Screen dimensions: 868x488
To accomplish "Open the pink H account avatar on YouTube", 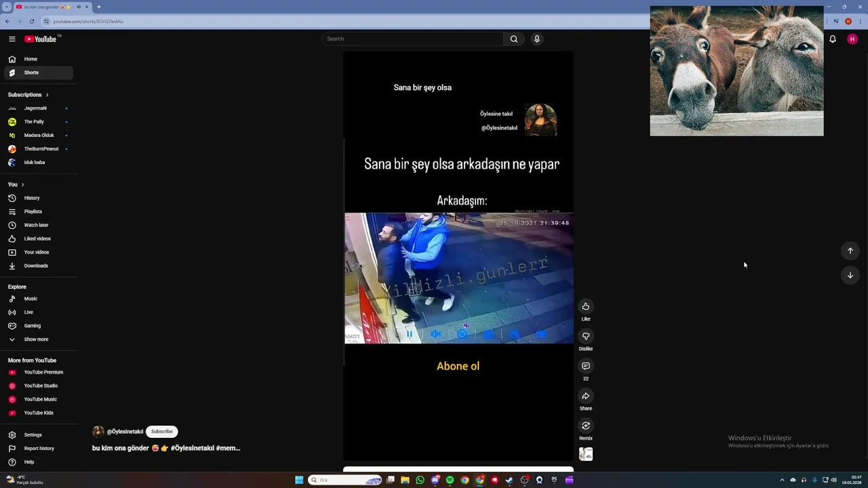I will (852, 39).
